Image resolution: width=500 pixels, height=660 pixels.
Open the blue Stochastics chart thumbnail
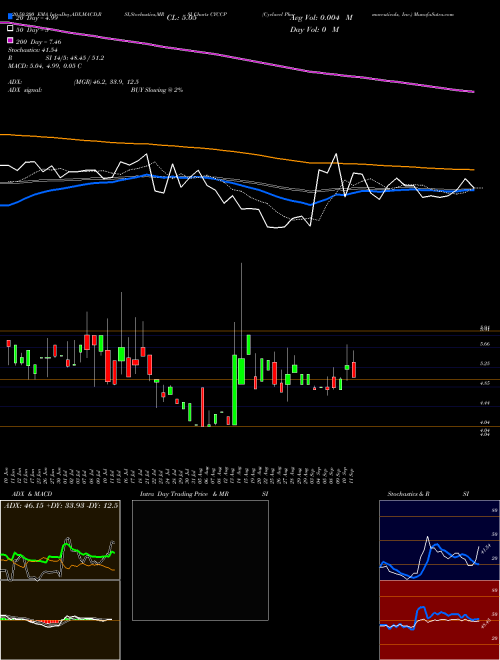tap(439, 540)
